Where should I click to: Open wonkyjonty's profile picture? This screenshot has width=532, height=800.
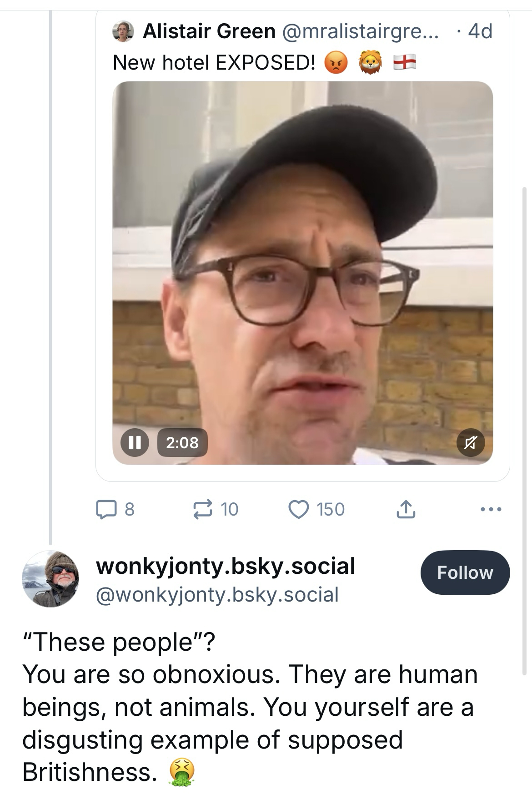[50, 578]
